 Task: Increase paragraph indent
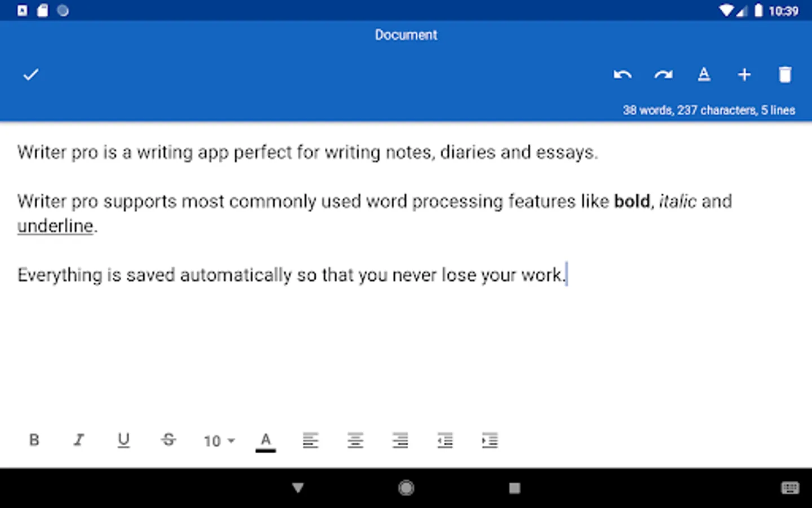point(490,440)
